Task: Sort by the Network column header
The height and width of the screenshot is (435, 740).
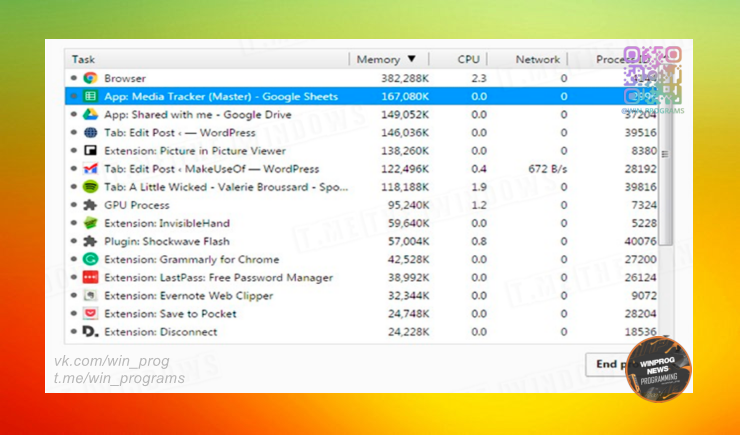Action: tap(527, 59)
